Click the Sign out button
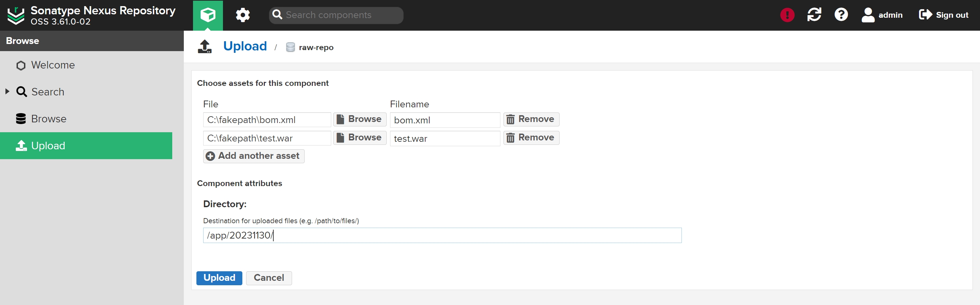This screenshot has width=980, height=305. tap(944, 15)
